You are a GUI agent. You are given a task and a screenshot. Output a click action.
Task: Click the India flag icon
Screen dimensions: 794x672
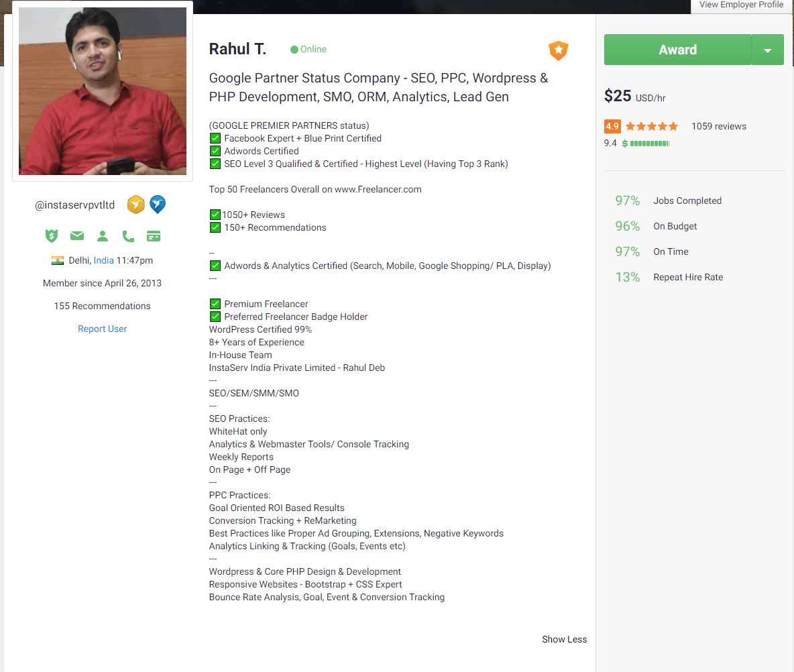point(57,260)
